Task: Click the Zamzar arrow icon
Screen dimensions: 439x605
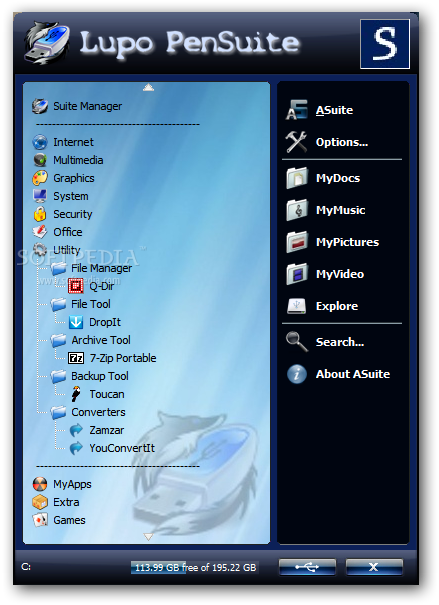Action: tap(76, 430)
